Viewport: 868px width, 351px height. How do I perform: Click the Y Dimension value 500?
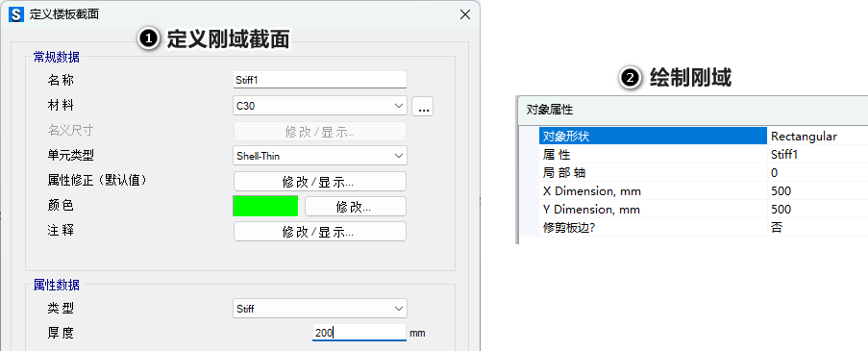click(818, 210)
